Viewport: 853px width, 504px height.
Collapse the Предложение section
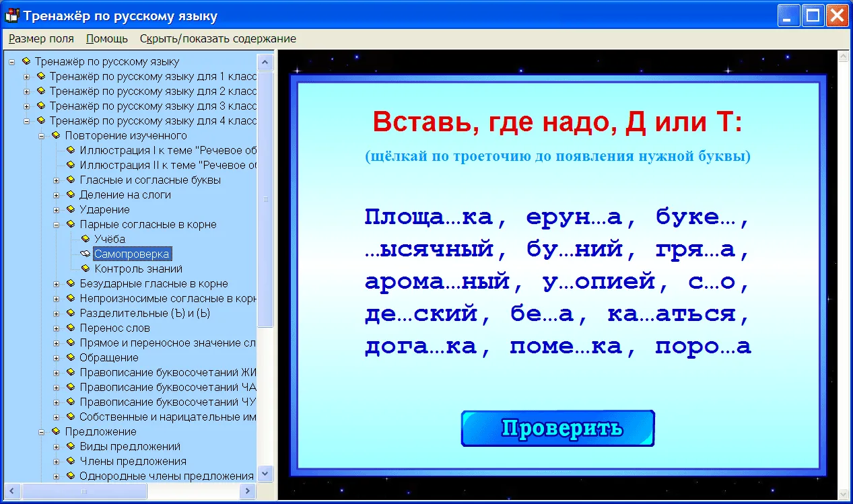click(x=42, y=432)
